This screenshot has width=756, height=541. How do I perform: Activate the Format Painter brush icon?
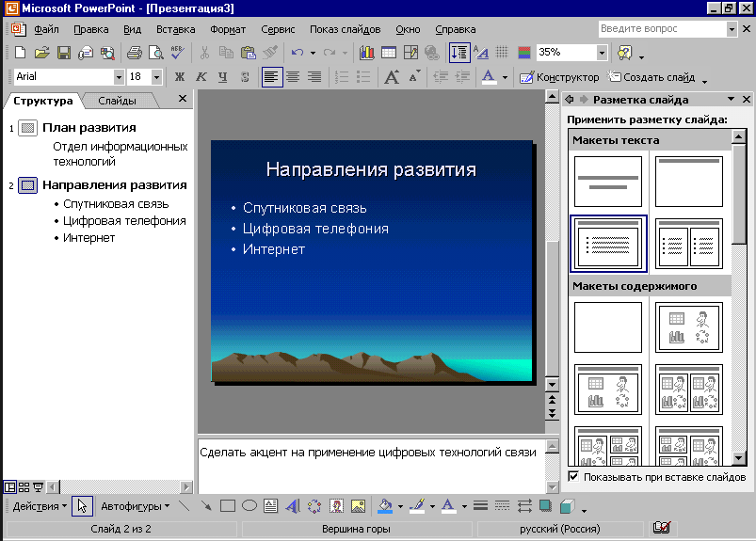[270, 52]
